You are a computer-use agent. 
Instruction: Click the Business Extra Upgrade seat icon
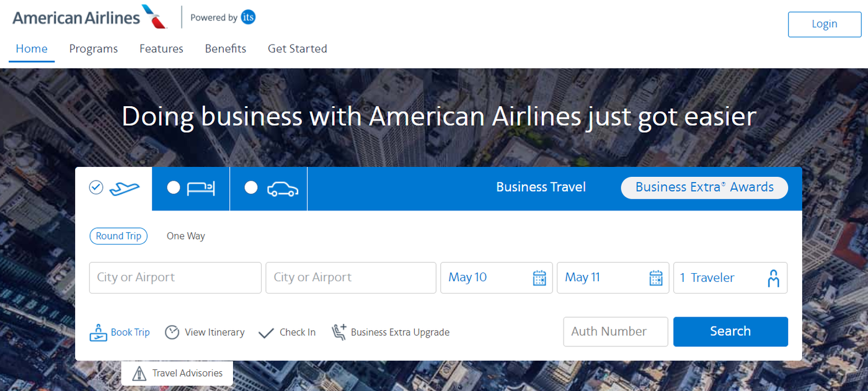pyautogui.click(x=339, y=331)
